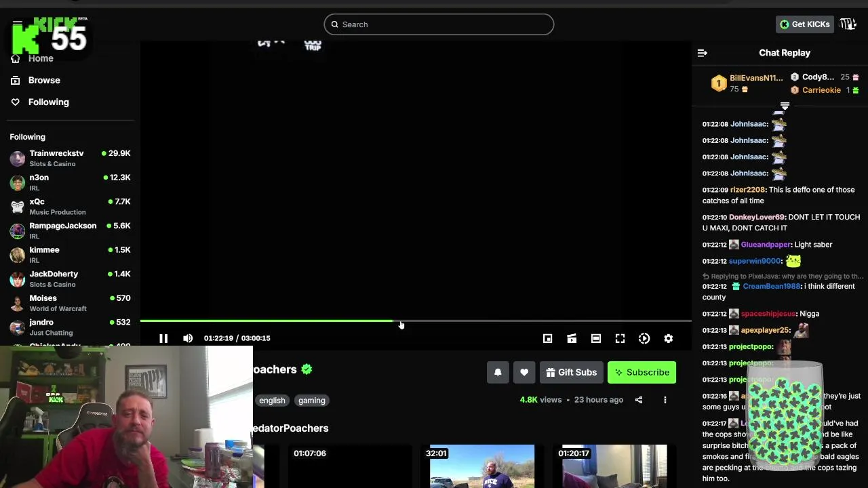This screenshot has width=868, height=488.
Task: Create a clip from stream
Action: [x=572, y=338]
